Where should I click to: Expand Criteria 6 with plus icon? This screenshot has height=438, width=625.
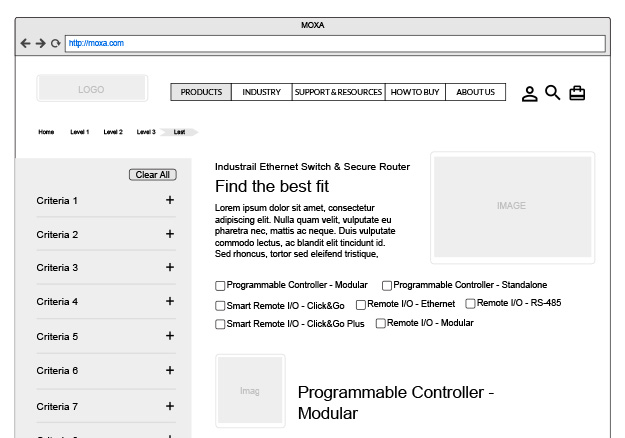(170, 370)
